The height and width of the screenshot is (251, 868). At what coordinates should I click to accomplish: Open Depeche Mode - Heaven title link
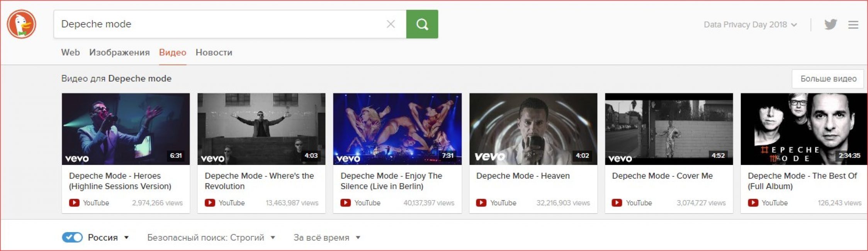pos(523,176)
